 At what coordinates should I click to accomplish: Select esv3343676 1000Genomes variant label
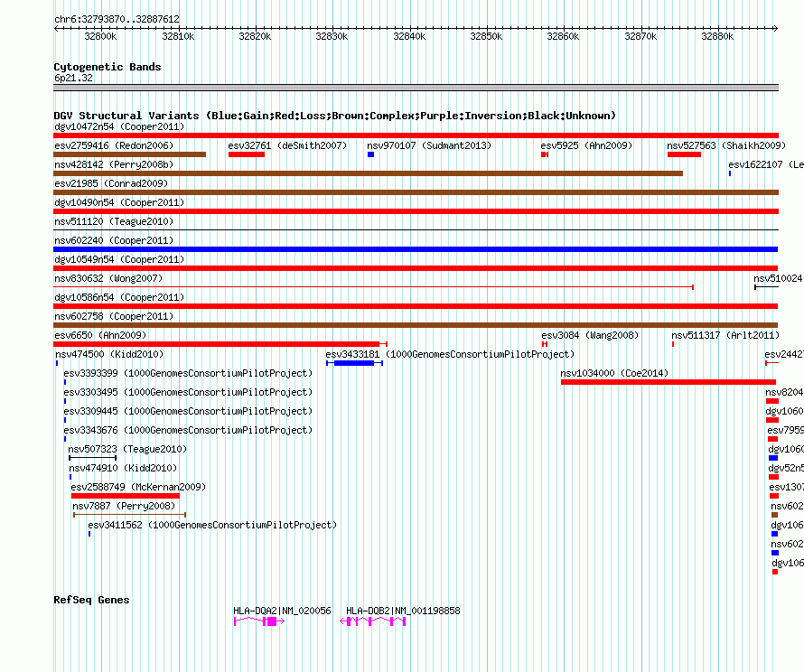tap(188, 430)
